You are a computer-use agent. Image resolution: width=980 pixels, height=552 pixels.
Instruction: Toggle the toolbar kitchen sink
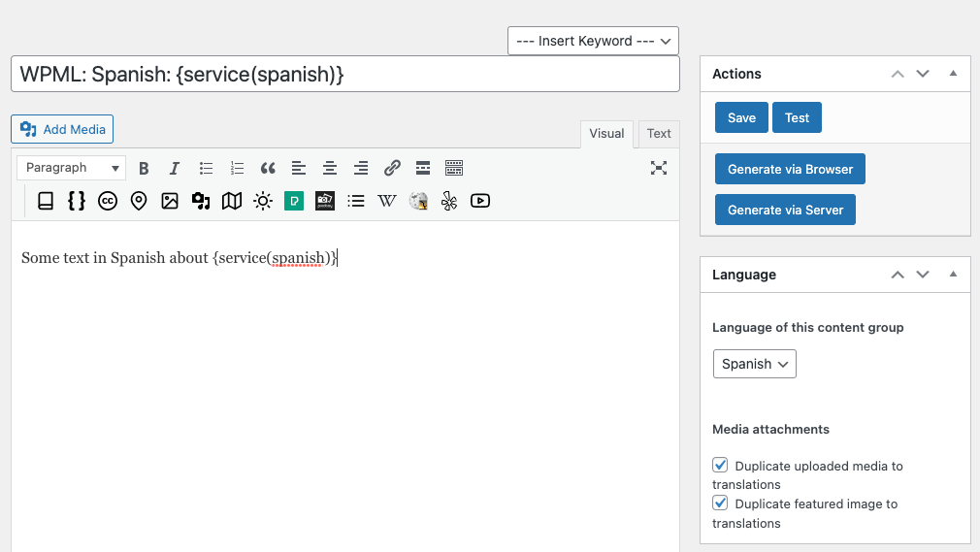point(454,168)
